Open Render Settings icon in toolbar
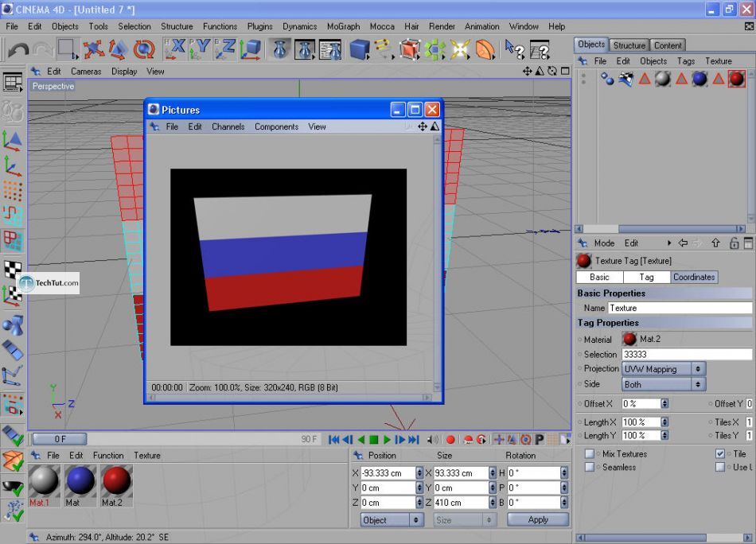This screenshot has height=544, width=756. (330, 49)
